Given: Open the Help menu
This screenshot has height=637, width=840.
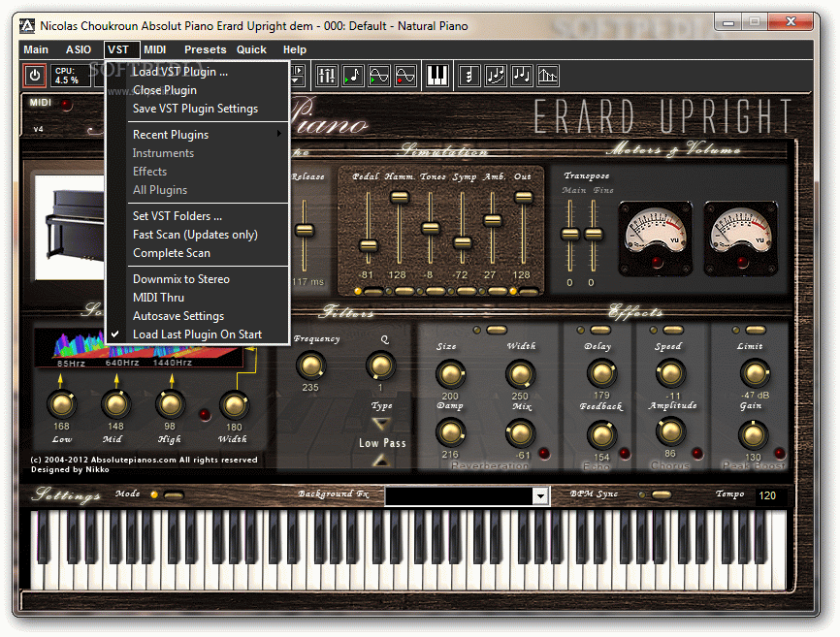Looking at the screenshot, I should pyautogui.click(x=295, y=49).
